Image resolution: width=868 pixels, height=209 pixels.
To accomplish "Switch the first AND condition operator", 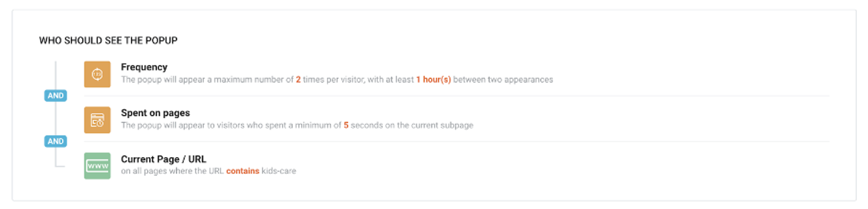I will pos(56,96).
